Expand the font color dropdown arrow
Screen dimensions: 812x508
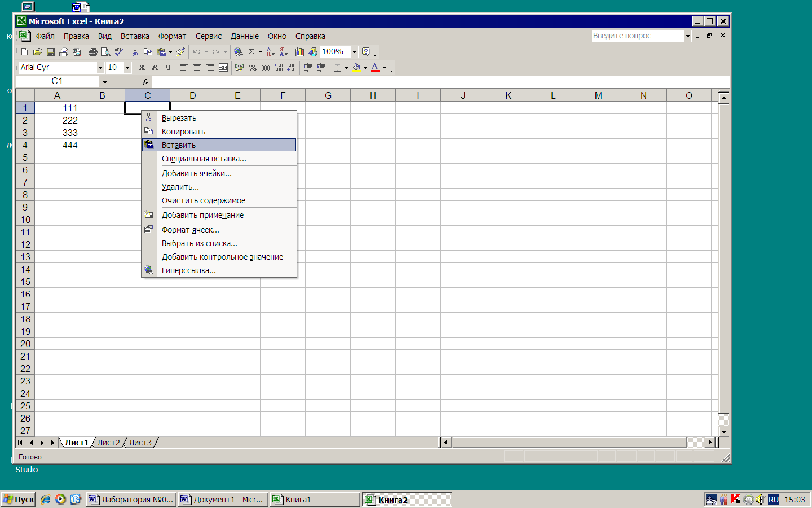[x=385, y=68]
